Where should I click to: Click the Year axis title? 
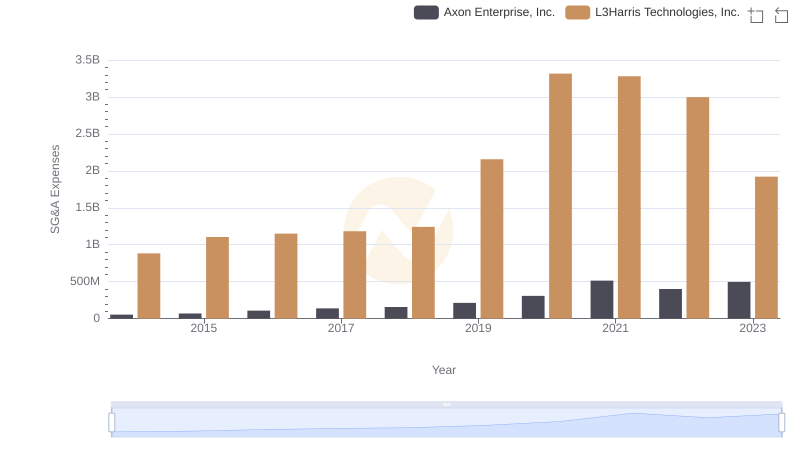444,370
